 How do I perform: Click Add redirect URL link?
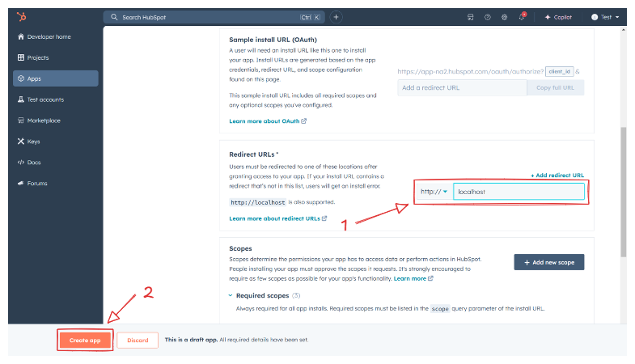coord(557,176)
